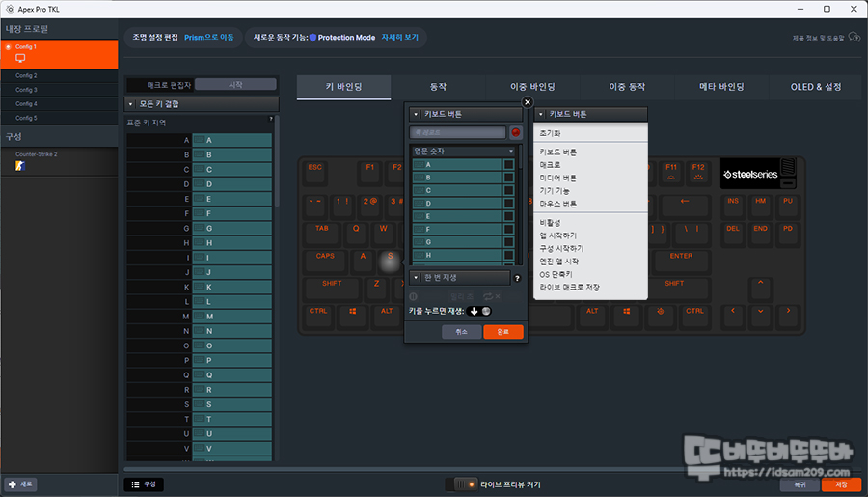Image resolution: width=868 pixels, height=497 pixels.
Task: Expand the left 키보드 버튼 dropdown in popup
Action: click(466, 114)
